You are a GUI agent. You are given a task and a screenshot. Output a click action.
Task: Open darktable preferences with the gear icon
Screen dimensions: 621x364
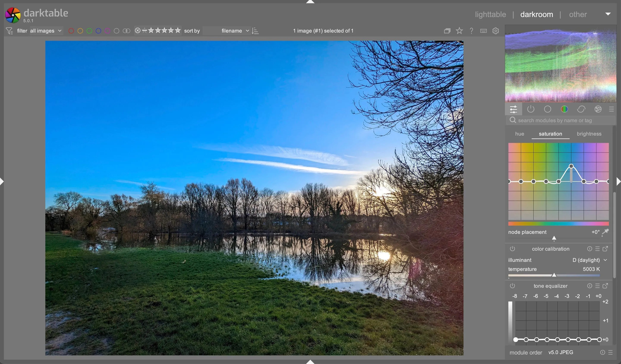click(495, 31)
